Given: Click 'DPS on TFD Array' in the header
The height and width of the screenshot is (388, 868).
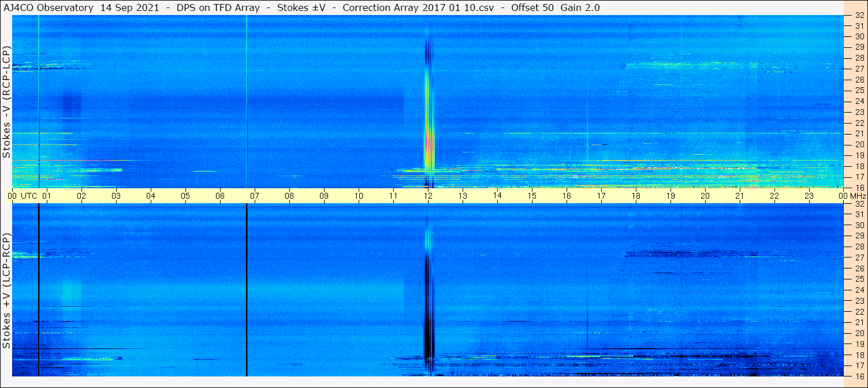Looking at the screenshot, I should (218, 8).
